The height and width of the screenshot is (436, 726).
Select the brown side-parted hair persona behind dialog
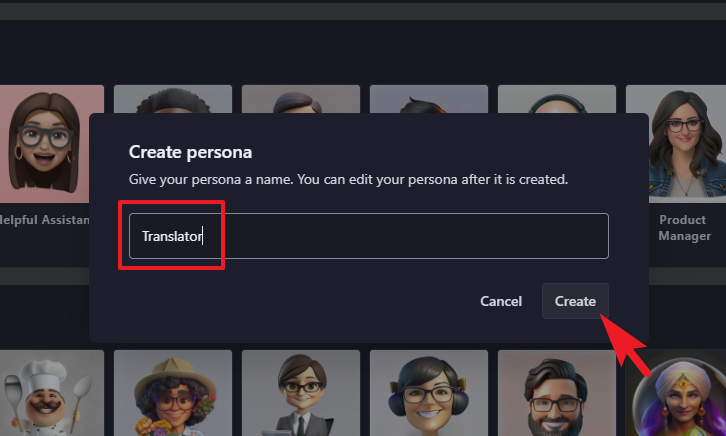(x=301, y=99)
